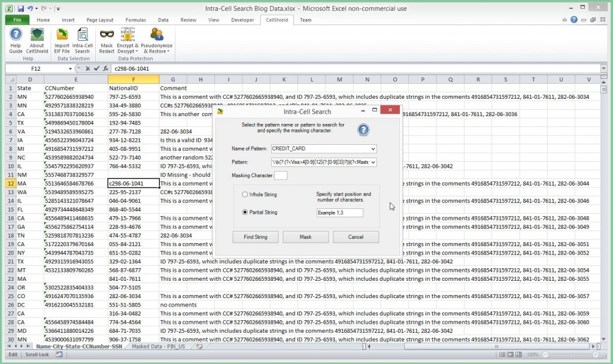Open undo history dropdown arrow
The width and height of the screenshot is (613, 364).
point(37,8)
